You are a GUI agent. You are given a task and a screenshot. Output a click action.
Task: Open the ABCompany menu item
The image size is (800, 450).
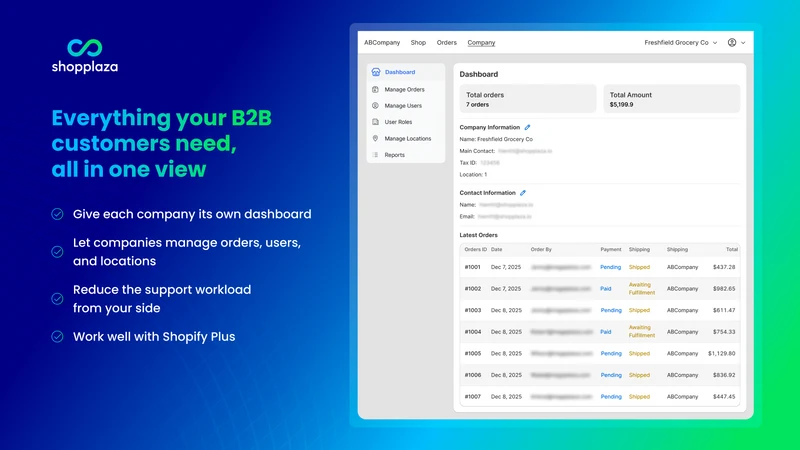(382, 42)
